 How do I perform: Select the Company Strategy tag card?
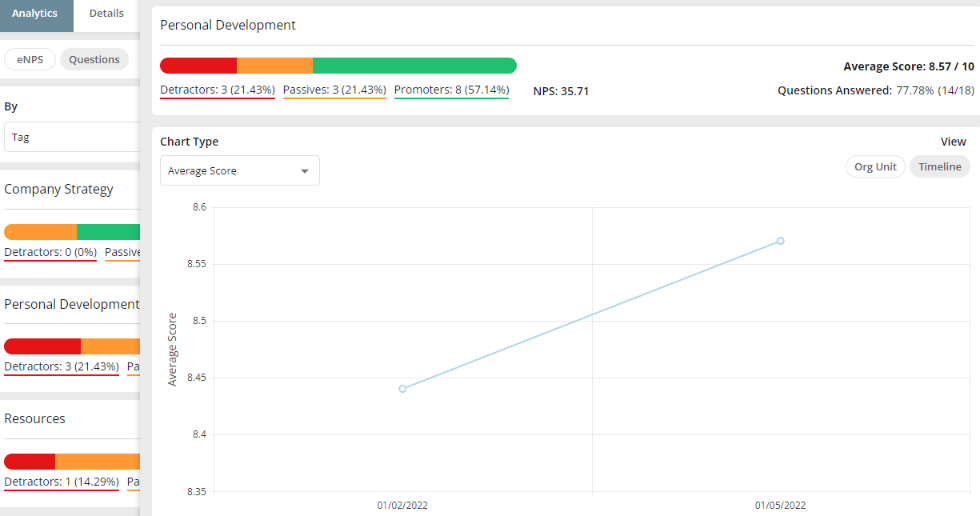59,190
